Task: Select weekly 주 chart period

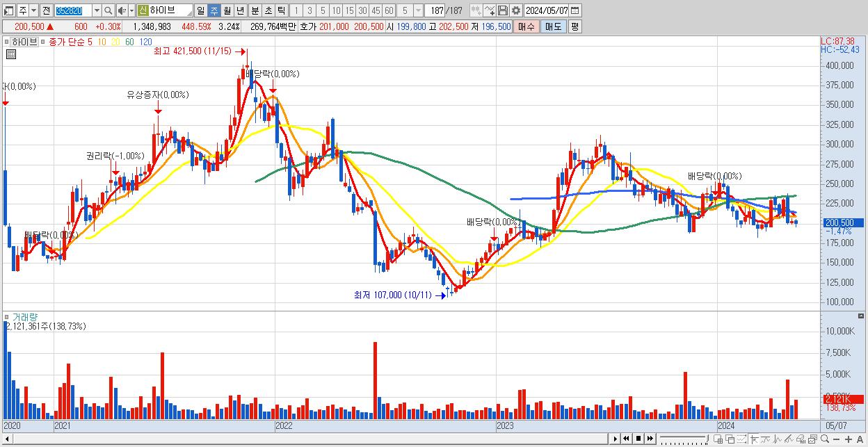Action: [x=214, y=10]
